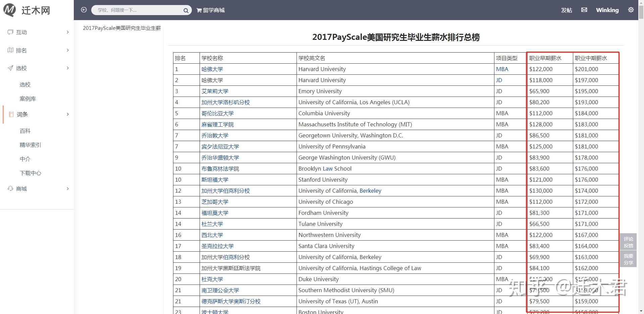Expand the 互动 menu chevron
The image size is (644, 314).
68,32
